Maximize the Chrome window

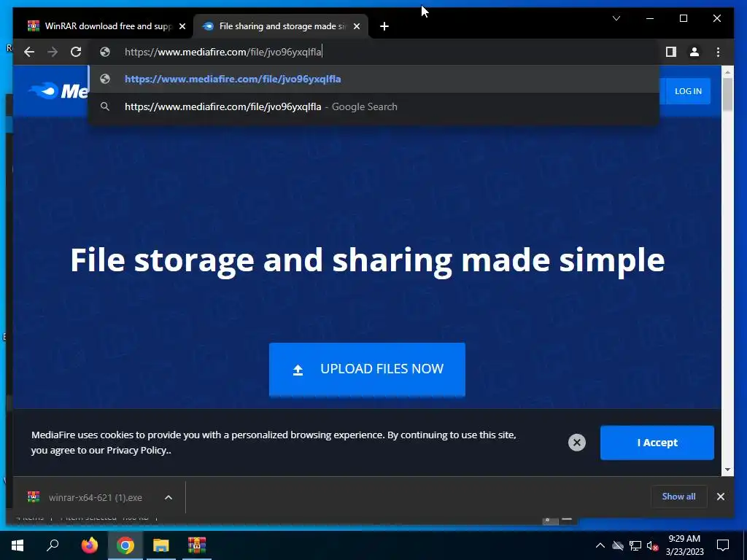[x=683, y=18]
